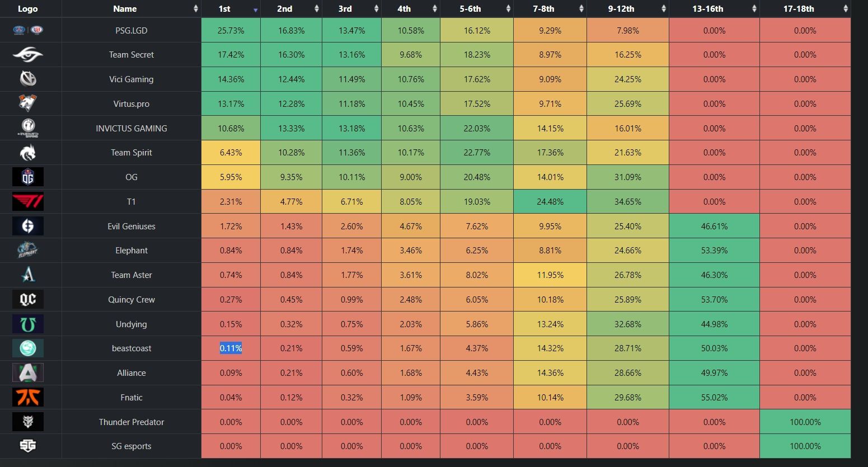Sort by 17-18th column arrow
The height and width of the screenshot is (467, 868).
point(845,9)
